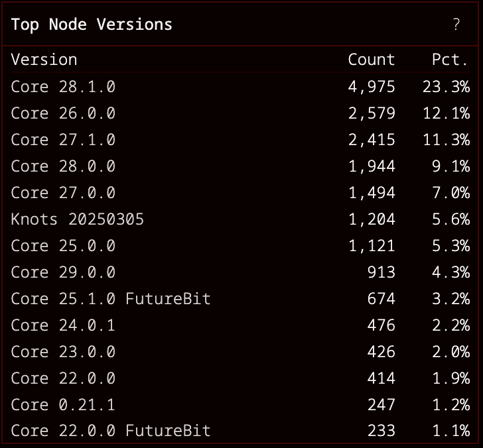The height and width of the screenshot is (448, 483).
Task: Click the 23.3% percentage value
Action: click(x=446, y=87)
